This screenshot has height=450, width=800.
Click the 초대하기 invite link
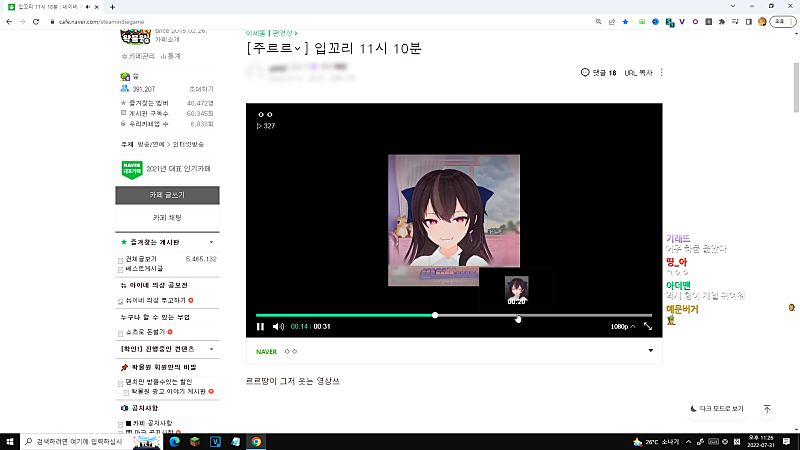pos(201,89)
